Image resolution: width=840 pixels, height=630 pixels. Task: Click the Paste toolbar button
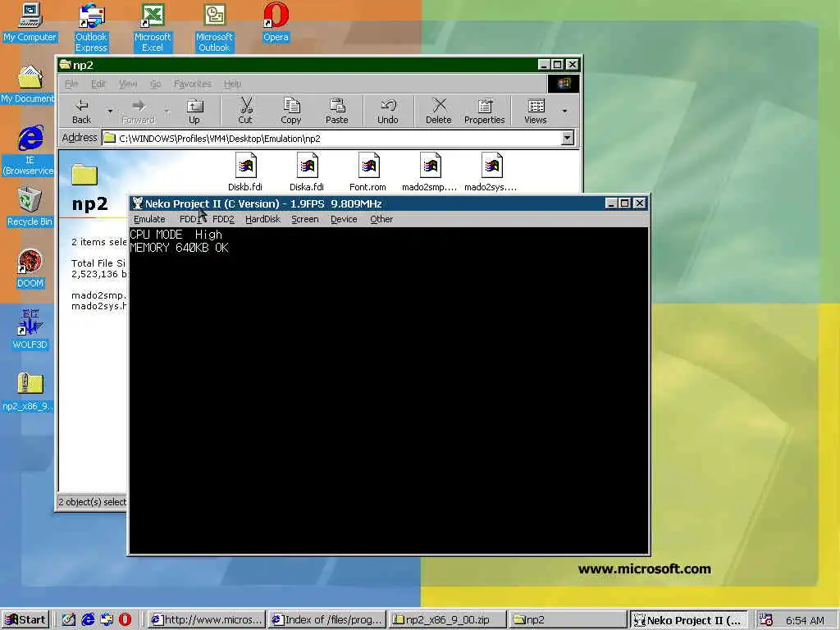[x=336, y=112]
